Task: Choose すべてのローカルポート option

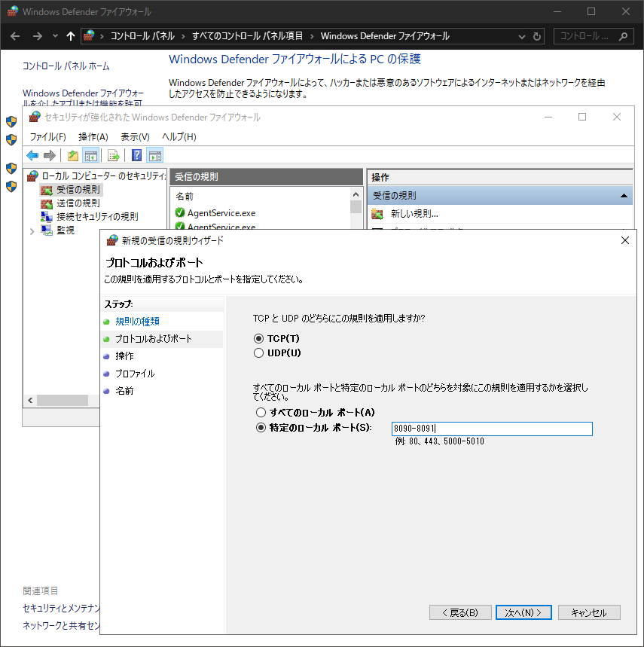Action: tap(261, 412)
